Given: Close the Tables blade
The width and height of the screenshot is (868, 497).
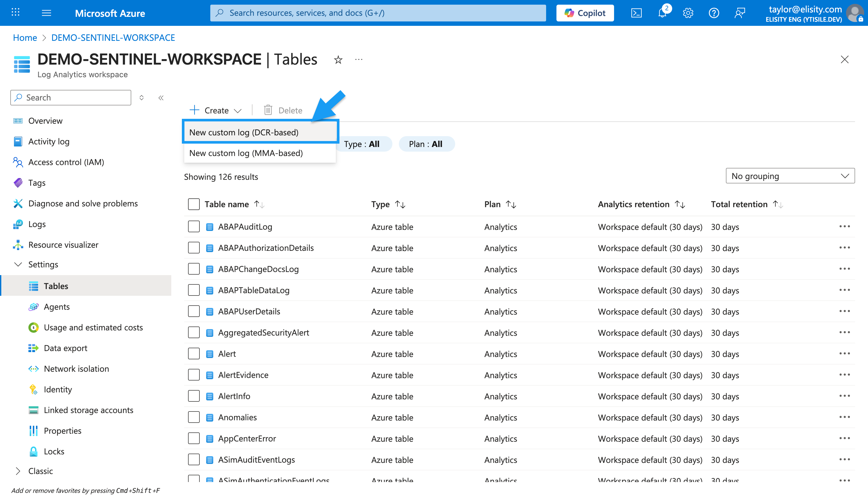Looking at the screenshot, I should tap(844, 59).
